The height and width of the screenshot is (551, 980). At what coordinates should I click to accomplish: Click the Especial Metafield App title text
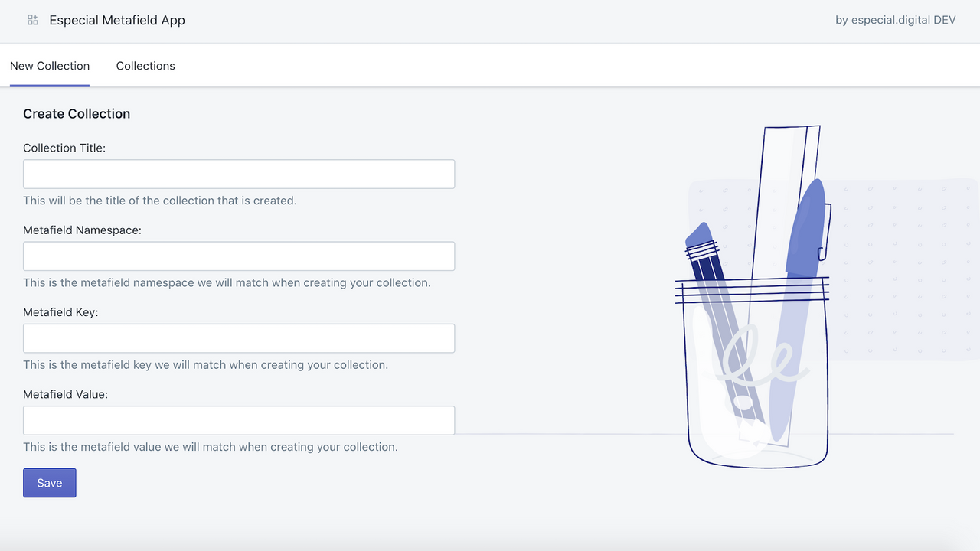pyautogui.click(x=116, y=20)
